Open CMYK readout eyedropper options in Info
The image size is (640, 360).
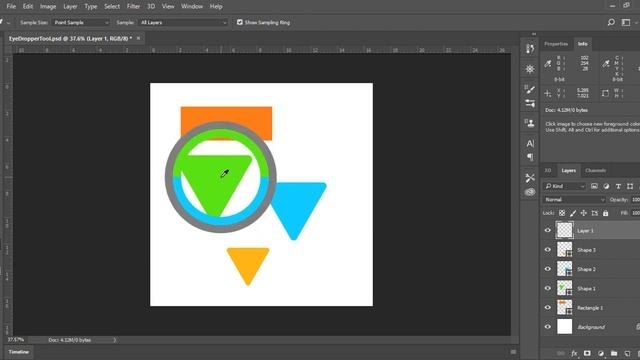pyautogui.click(x=606, y=64)
